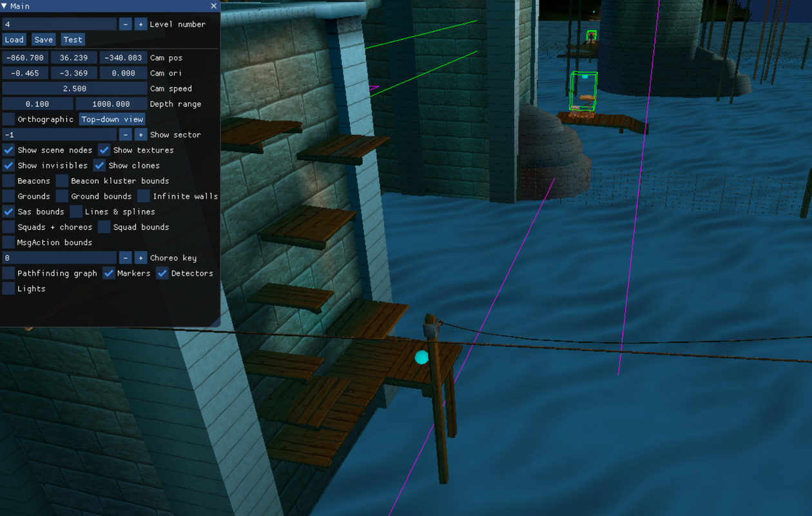Enable the Beacons checkbox
812x516 pixels.
pyautogui.click(x=9, y=181)
